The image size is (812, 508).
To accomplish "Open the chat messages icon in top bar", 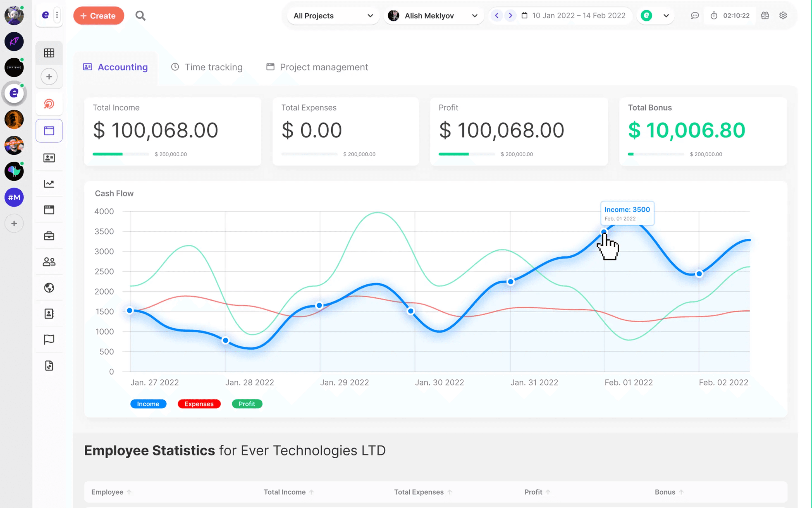I will click(x=695, y=15).
